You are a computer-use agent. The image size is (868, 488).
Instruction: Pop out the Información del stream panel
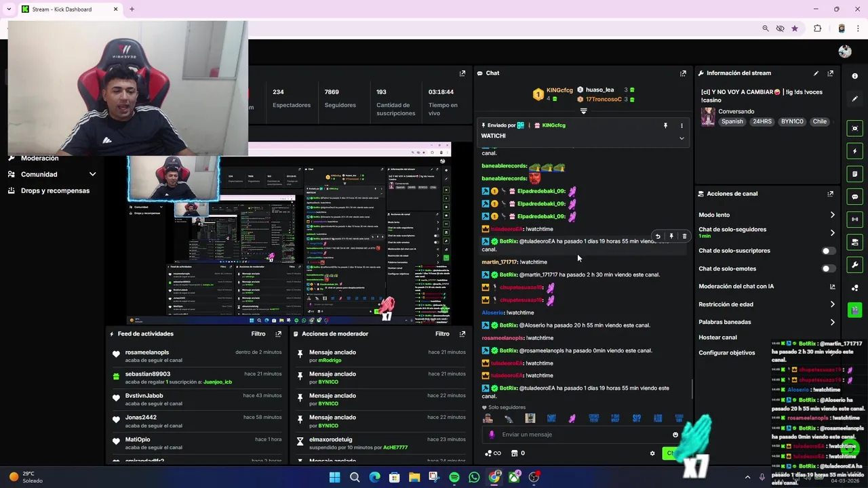(830, 73)
